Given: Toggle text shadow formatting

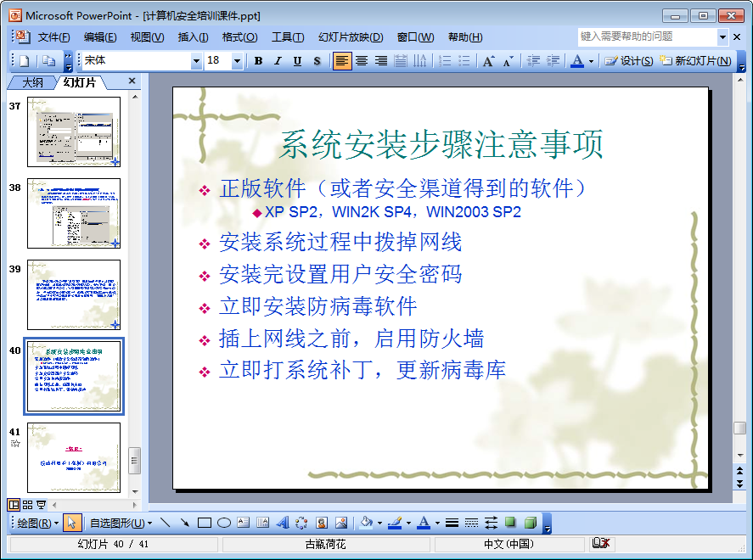Looking at the screenshot, I should pos(317,61).
